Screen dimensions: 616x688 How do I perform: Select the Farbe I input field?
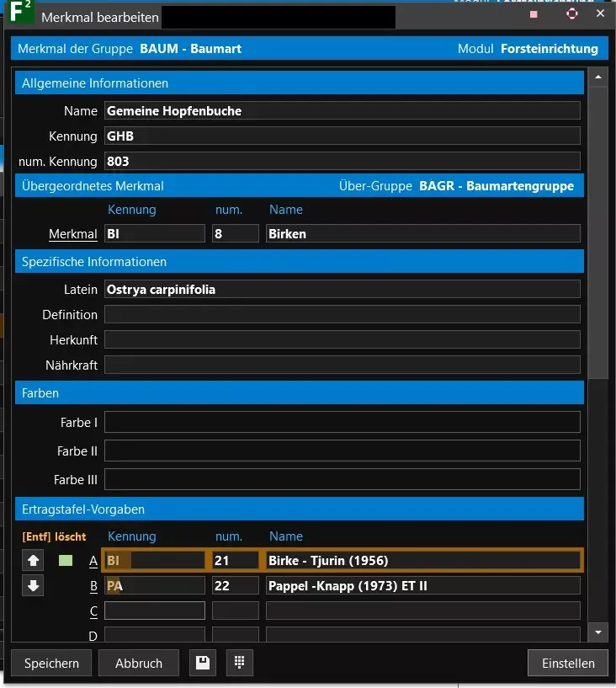click(x=342, y=423)
